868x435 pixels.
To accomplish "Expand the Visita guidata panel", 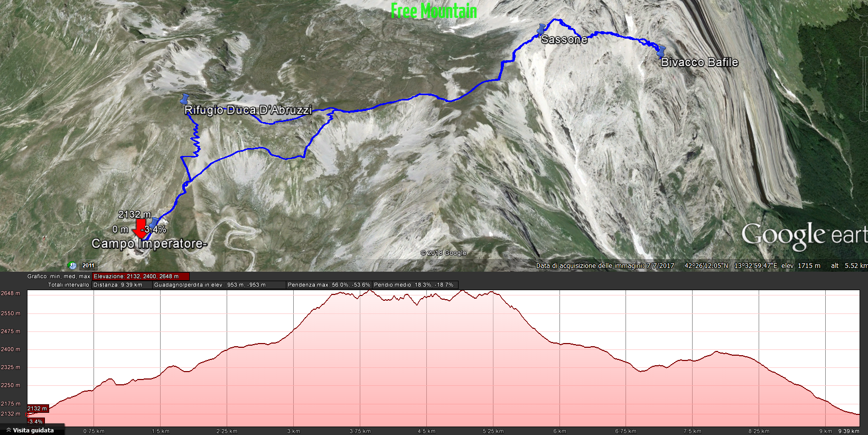I will coord(32,430).
